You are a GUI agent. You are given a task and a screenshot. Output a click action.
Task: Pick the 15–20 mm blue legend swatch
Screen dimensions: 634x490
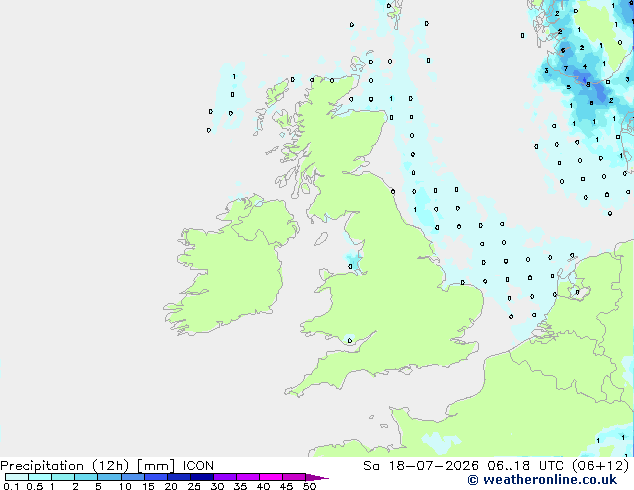[156, 477]
